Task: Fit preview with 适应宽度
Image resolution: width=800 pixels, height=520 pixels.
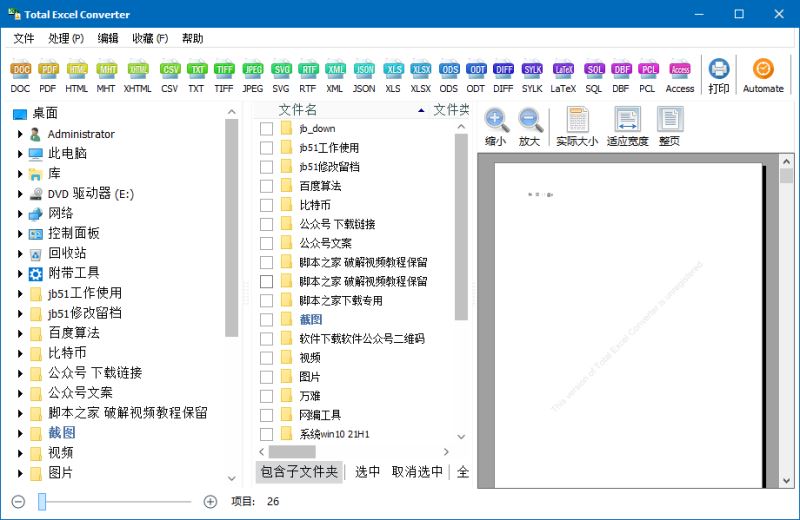Action: click(628, 127)
